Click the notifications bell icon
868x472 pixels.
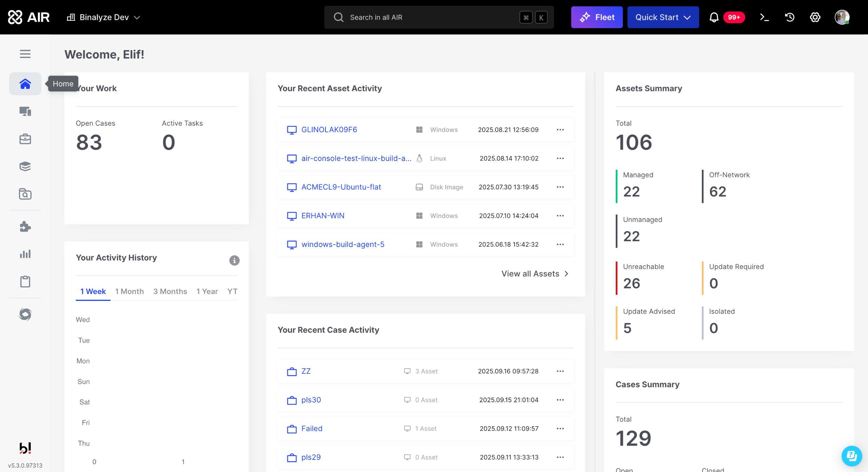[714, 17]
